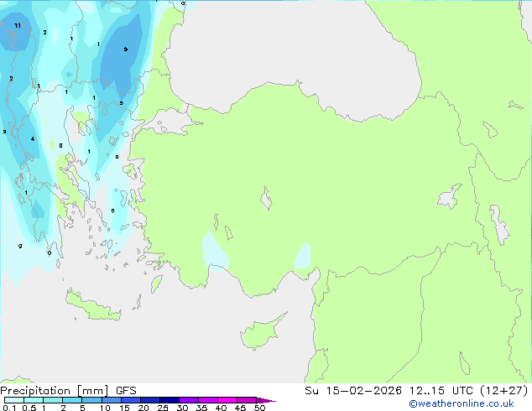
Task: Select the 30 mm purple legend swatch
Action: [x=189, y=400]
